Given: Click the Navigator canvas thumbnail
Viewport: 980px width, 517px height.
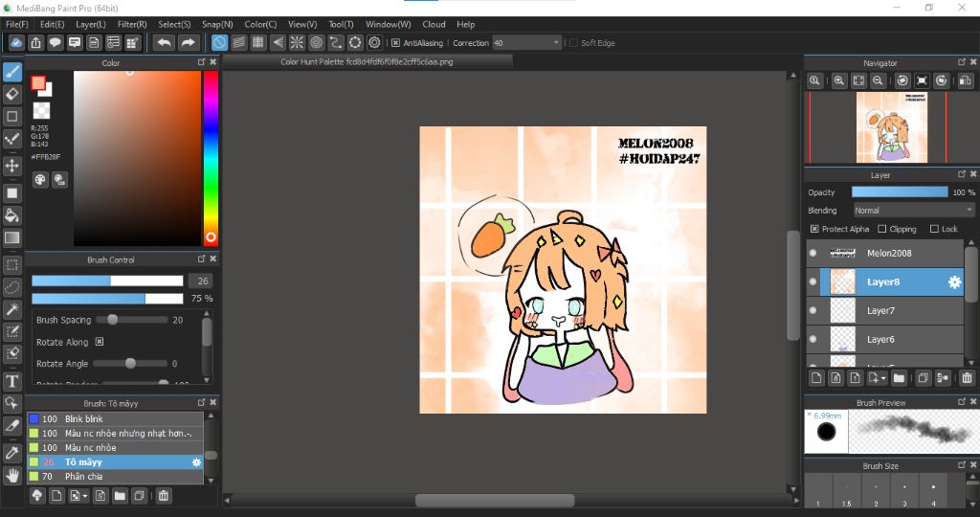Looking at the screenshot, I should click(x=892, y=127).
